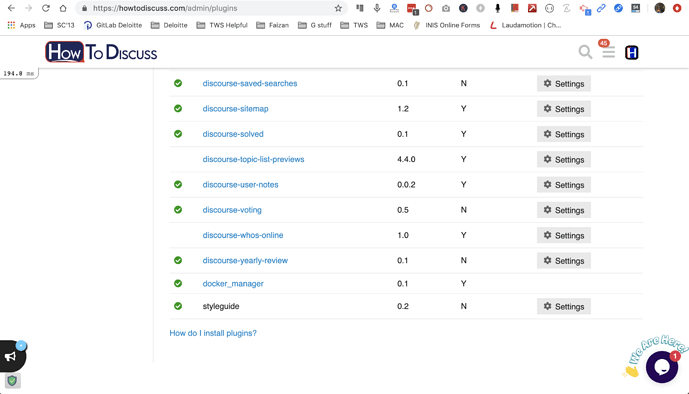Open the Apps bookmarks shortcut
This screenshot has width=689, height=394.
(x=21, y=25)
